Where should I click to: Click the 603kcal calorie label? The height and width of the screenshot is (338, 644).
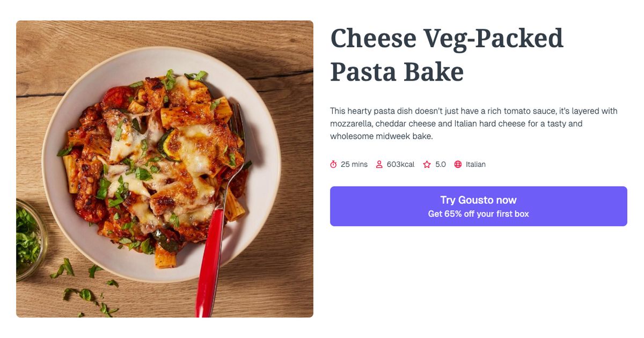coord(400,164)
